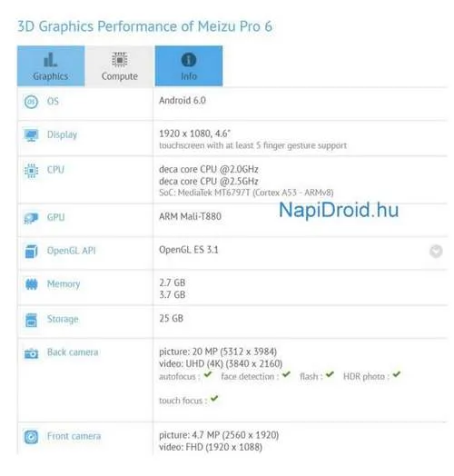Click the CPU chip icon

[x=31, y=171]
